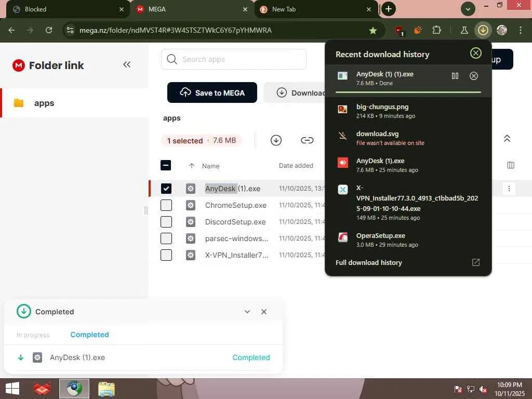Copy link using chain icon

[307, 140]
